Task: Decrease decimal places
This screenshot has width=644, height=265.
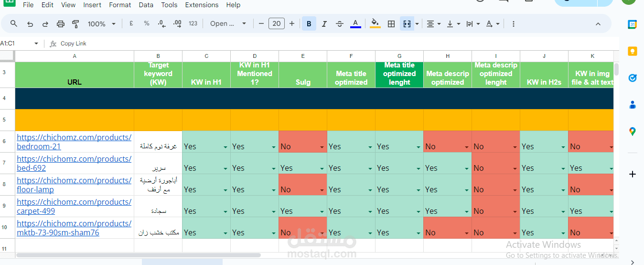Action: click(x=162, y=23)
